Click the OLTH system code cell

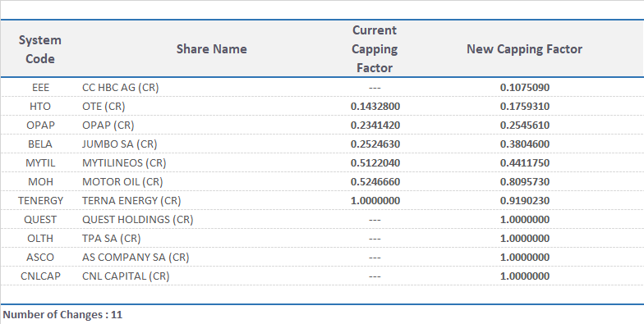(39, 238)
